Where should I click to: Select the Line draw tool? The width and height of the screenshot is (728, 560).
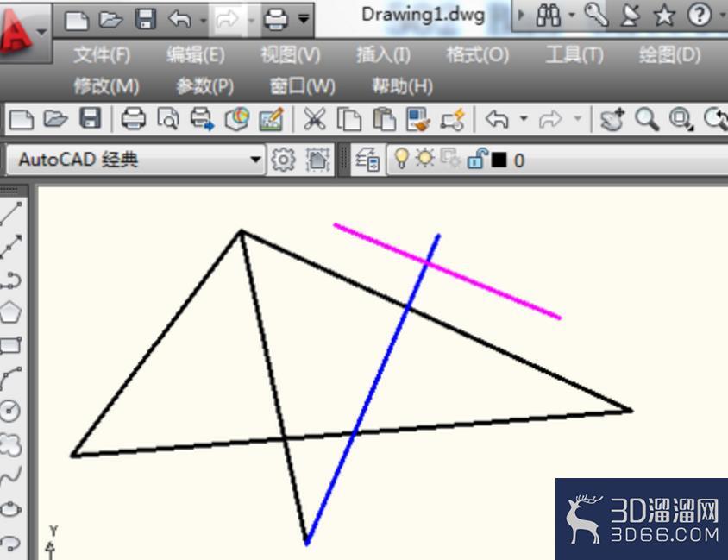[11, 214]
